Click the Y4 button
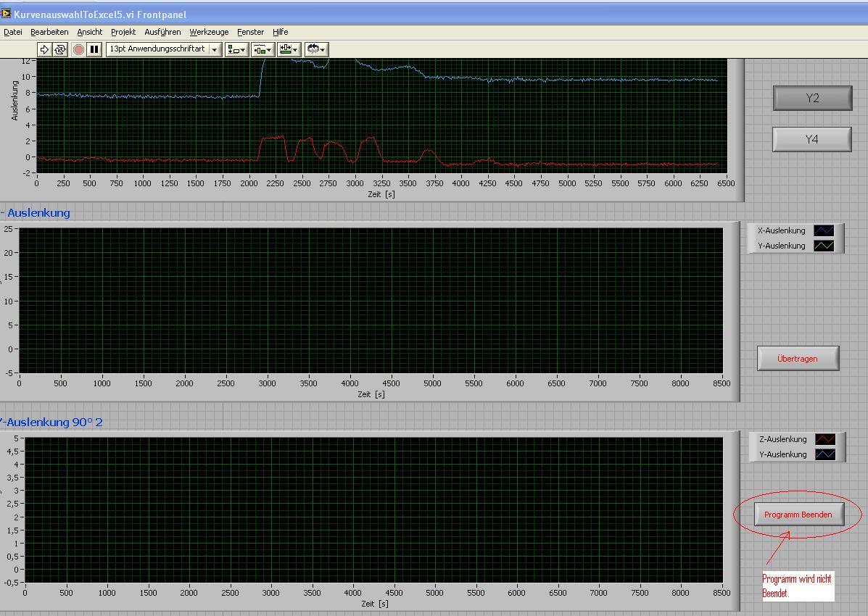 (x=811, y=139)
